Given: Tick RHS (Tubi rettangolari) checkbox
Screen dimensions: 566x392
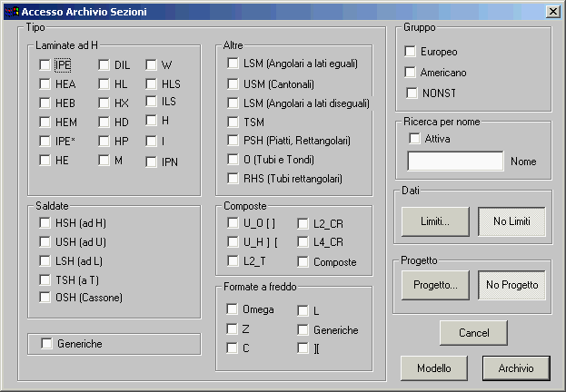Looking at the screenshot, I should (x=233, y=179).
